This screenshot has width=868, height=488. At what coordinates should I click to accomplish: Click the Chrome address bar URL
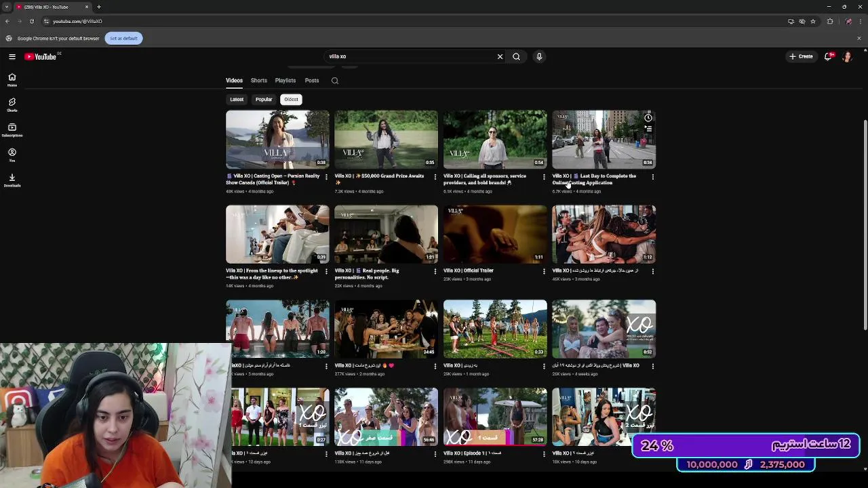(x=77, y=21)
